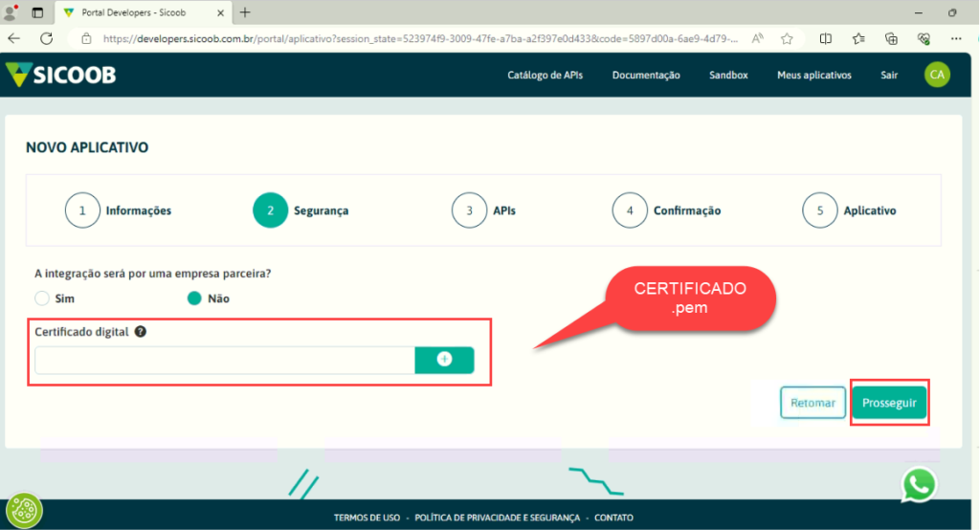Click the Sicoob logo

tap(60, 75)
